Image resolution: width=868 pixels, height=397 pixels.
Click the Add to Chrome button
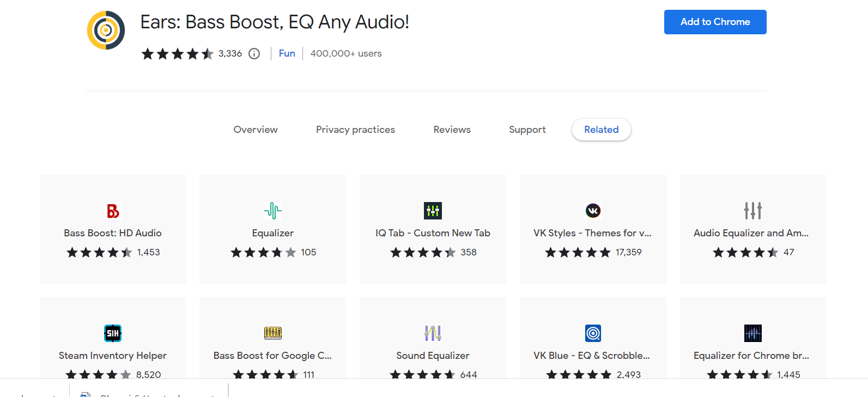click(x=715, y=22)
